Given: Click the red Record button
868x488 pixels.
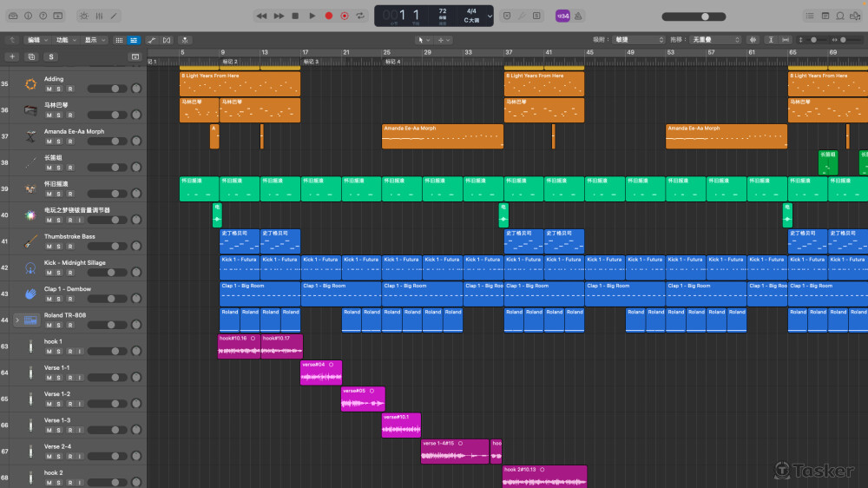Looking at the screenshot, I should (x=329, y=16).
